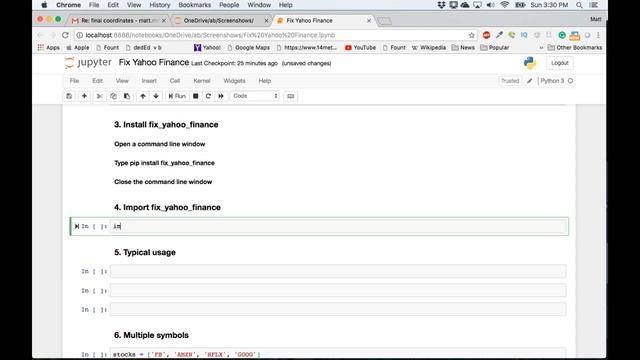This screenshot has height=360, width=640.
Task: Click the active code cell containing 'im'
Action: coord(338,226)
